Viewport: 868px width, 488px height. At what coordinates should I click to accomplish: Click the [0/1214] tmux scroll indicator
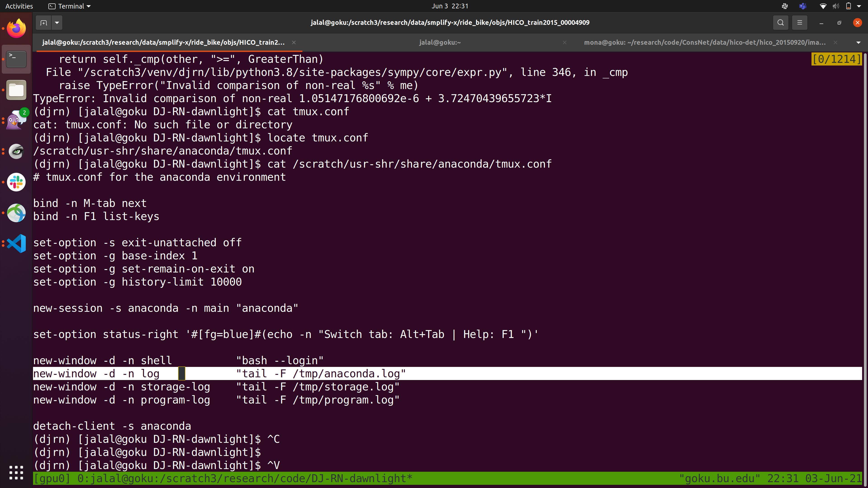[836, 59]
